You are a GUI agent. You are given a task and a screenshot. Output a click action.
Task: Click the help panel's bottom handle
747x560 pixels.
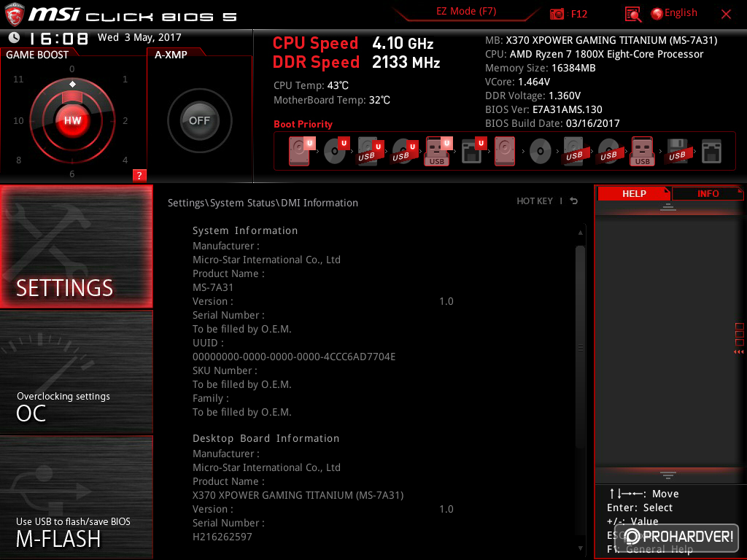tap(668, 475)
